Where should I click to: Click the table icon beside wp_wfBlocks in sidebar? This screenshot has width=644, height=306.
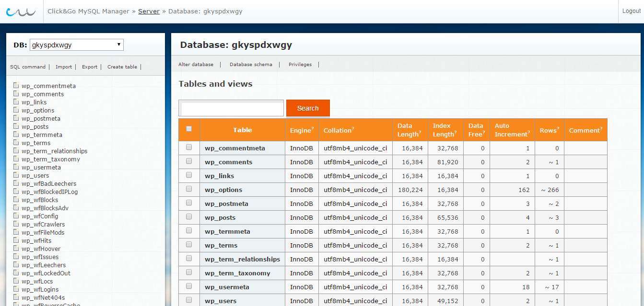pyautogui.click(x=16, y=200)
